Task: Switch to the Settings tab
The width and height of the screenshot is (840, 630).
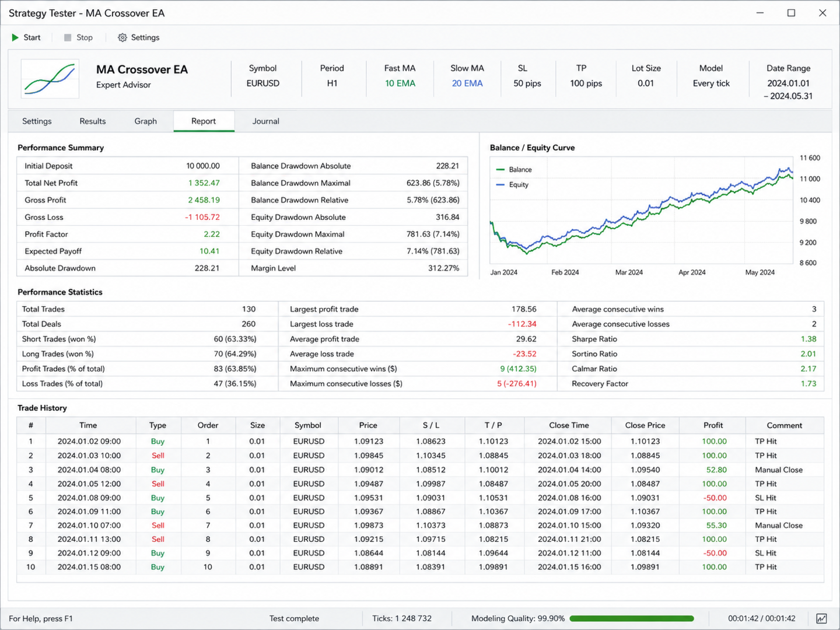Action: coord(37,121)
